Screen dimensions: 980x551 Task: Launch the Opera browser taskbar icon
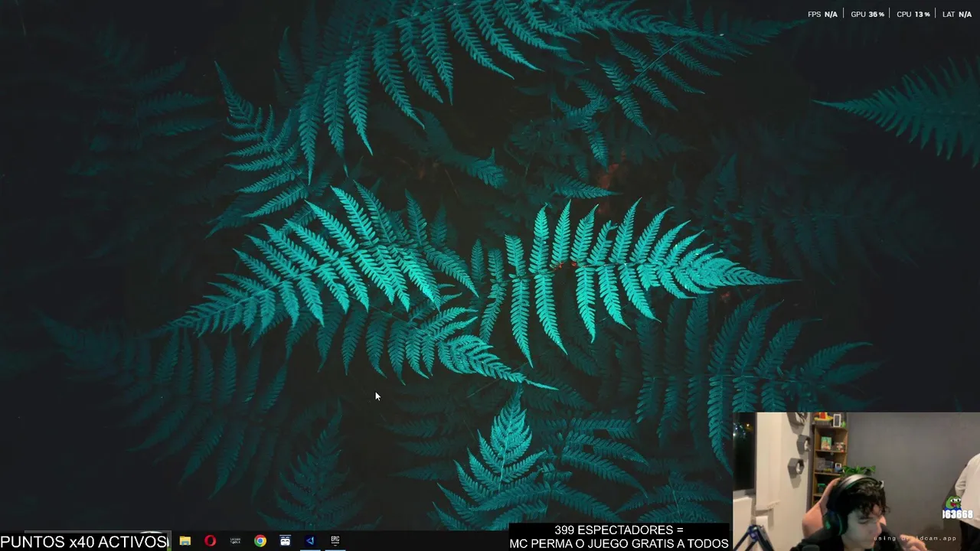[x=210, y=541]
